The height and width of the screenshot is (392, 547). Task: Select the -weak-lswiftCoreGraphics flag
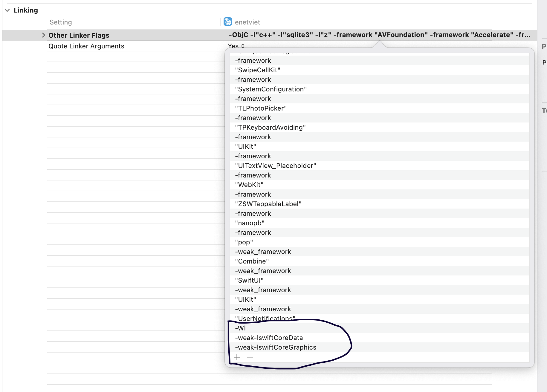(x=275, y=347)
